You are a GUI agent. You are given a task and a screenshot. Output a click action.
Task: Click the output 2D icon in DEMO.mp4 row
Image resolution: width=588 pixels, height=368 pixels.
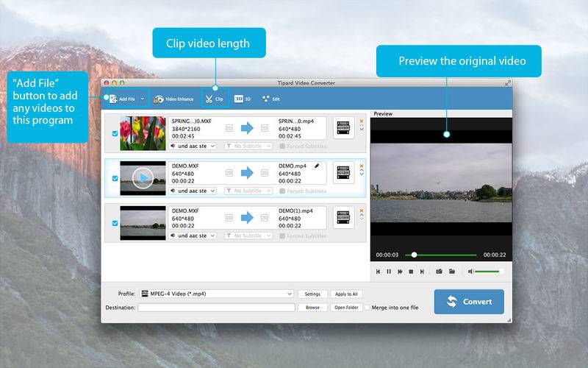click(x=265, y=173)
